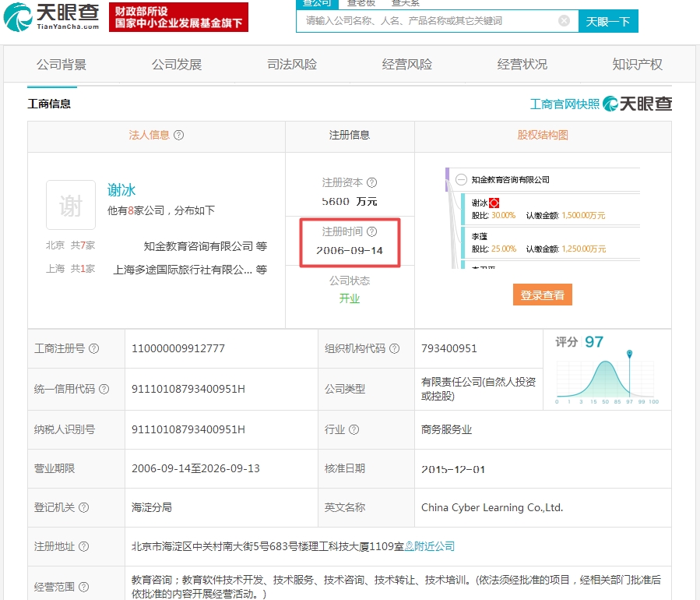The height and width of the screenshot is (600, 700).
Task: Clear the search box with the X icon
Action: point(565,21)
